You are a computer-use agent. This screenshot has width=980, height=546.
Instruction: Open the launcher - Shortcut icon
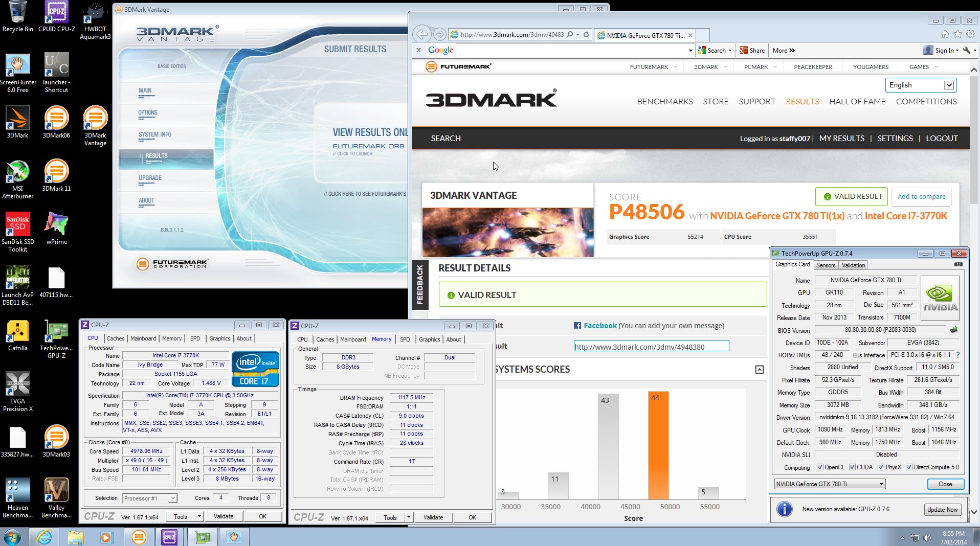(56, 73)
